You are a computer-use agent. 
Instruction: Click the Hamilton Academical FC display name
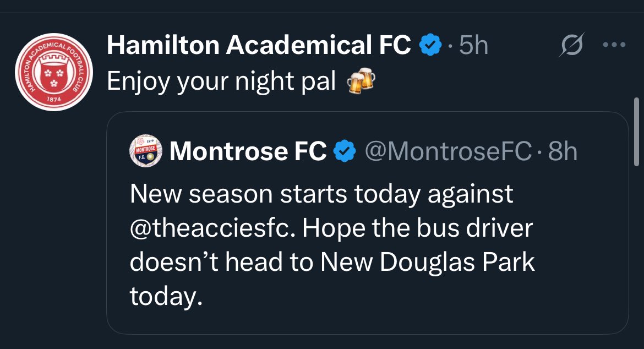259,45
